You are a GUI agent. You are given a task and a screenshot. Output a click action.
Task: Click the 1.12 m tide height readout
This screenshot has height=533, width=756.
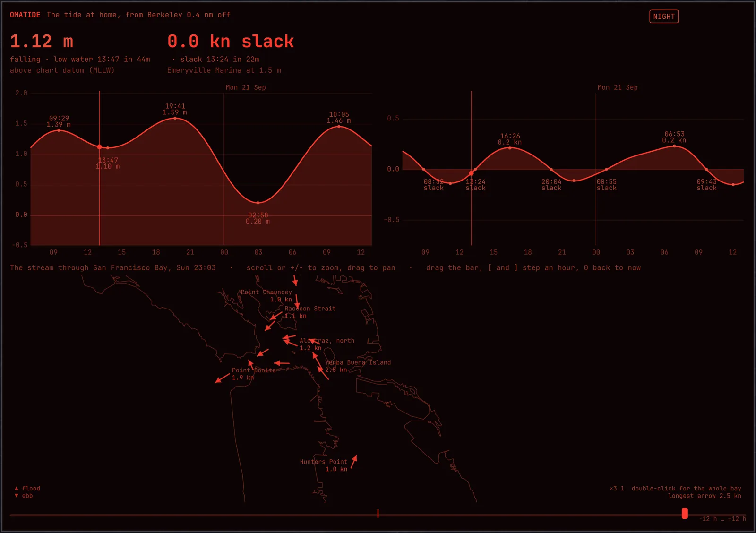point(42,41)
